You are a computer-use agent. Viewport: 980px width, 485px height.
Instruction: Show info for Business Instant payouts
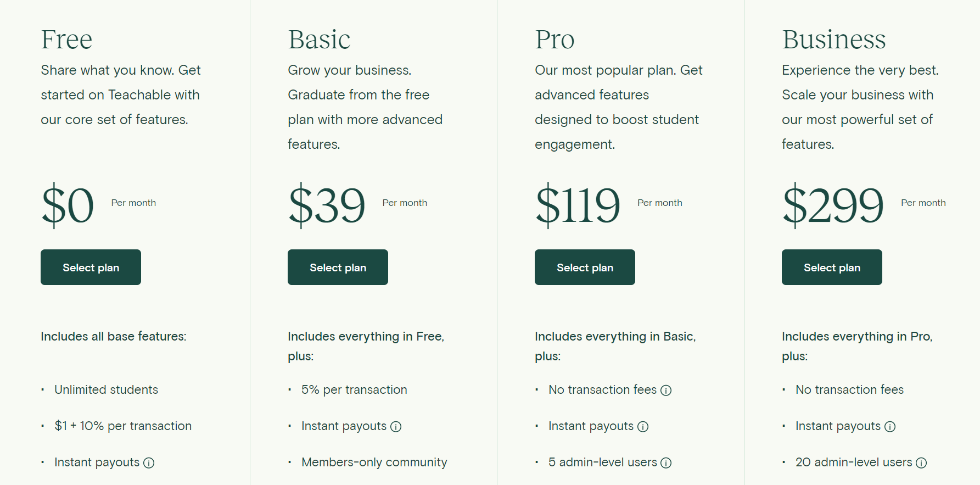(890, 427)
